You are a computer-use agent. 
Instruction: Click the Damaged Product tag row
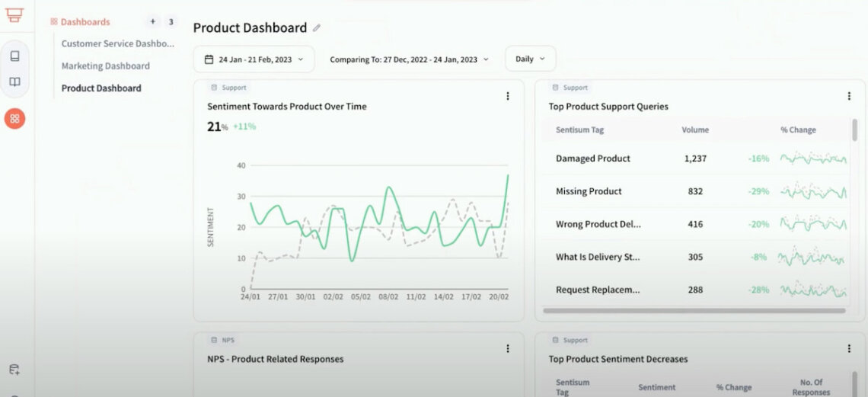click(x=695, y=158)
